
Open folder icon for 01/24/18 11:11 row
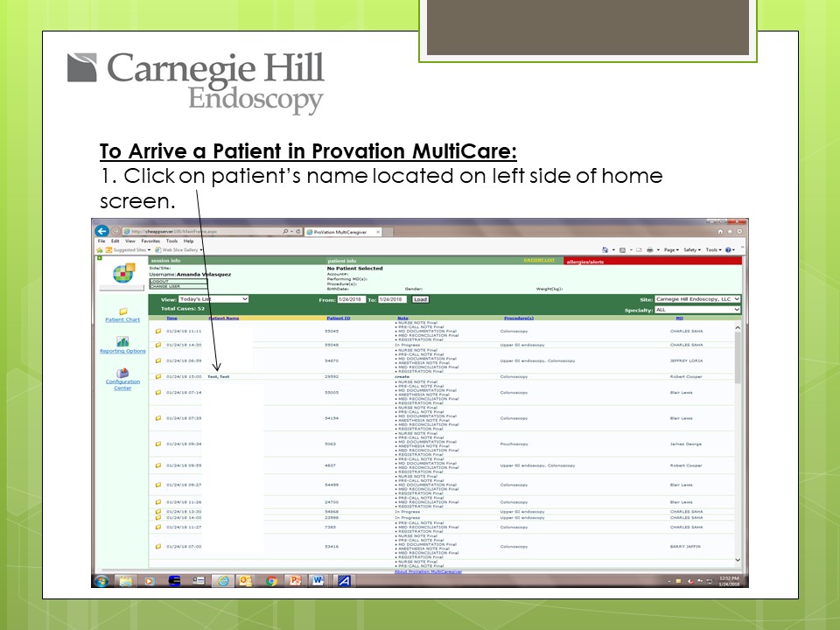click(x=158, y=331)
